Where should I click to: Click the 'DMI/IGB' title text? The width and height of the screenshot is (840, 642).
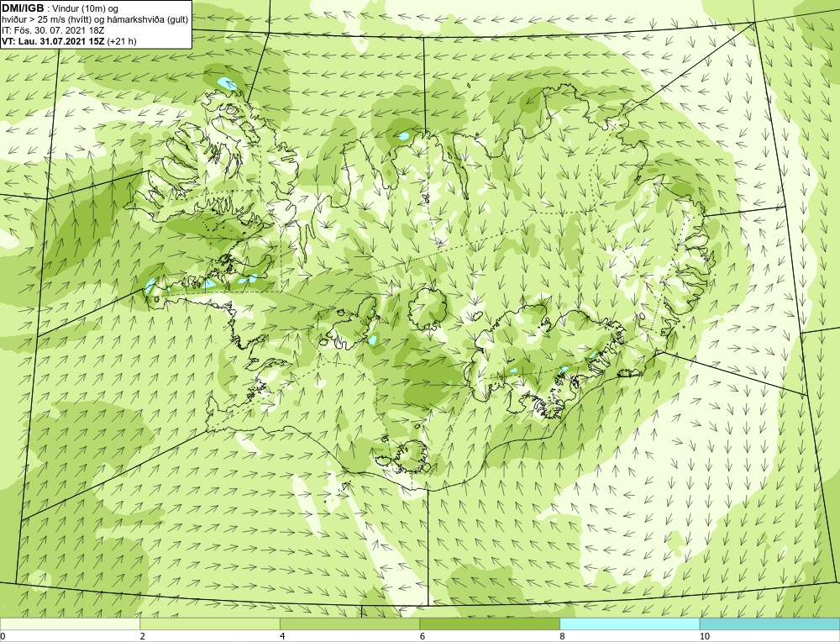23,8
